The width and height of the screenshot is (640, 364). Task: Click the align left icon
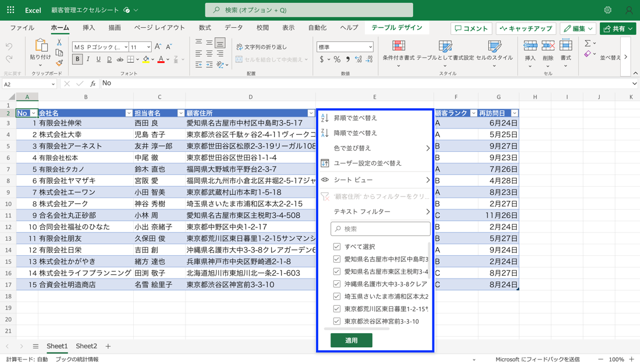(x=198, y=53)
